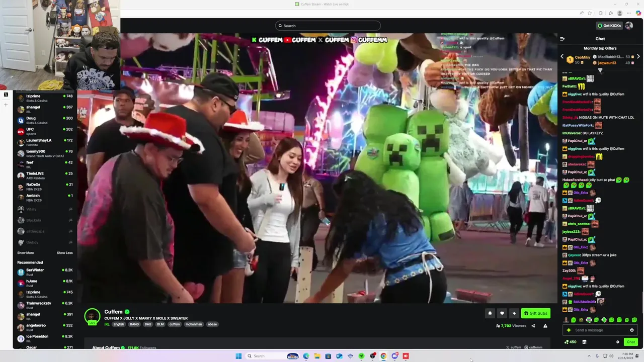This screenshot has width=644, height=362.
Task: Click the Send a message input field
Action: point(600,330)
